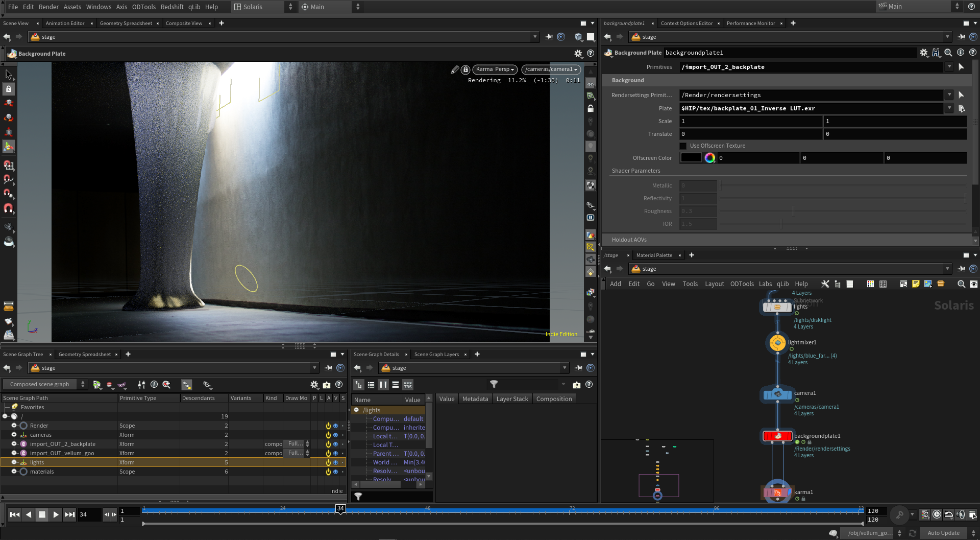
Task: Expand the Render tree item
Action: coord(14,426)
